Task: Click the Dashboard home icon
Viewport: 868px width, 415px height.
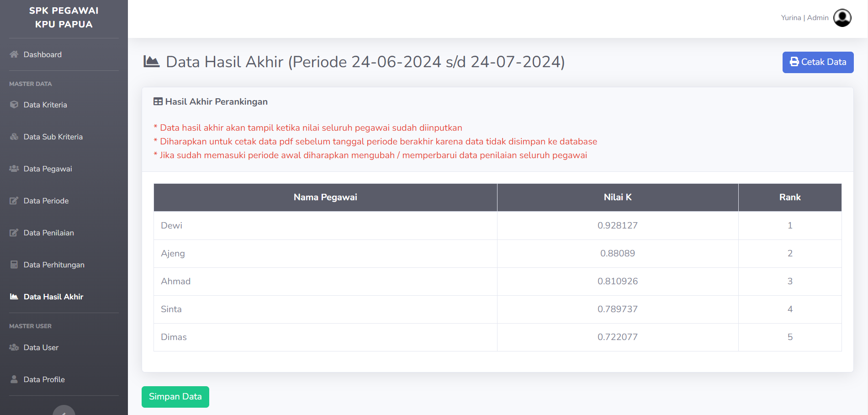Action: tap(14, 54)
